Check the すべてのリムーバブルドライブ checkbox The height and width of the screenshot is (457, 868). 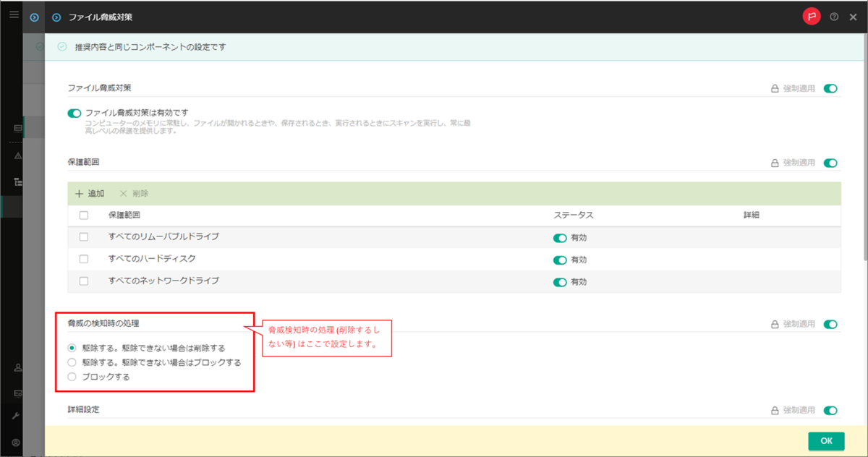click(x=83, y=237)
